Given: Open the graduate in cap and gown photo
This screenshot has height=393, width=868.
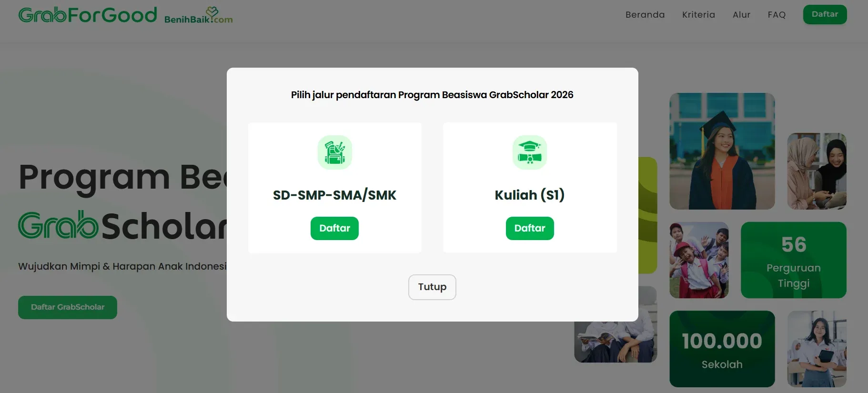Looking at the screenshot, I should pos(722,151).
